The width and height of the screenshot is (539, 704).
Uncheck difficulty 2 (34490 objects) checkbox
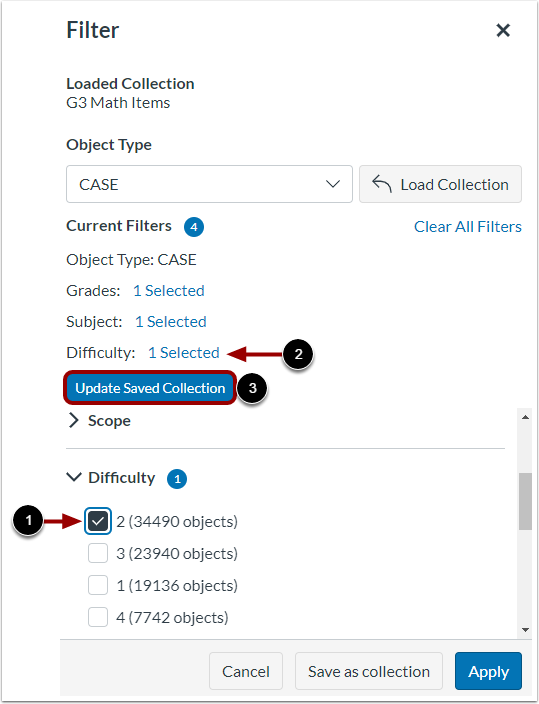pyautogui.click(x=98, y=521)
